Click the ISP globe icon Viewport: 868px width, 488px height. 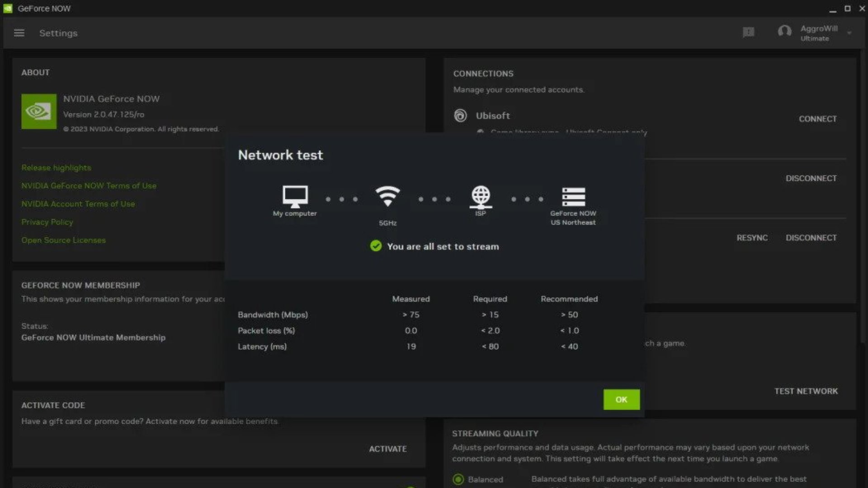pyautogui.click(x=481, y=197)
